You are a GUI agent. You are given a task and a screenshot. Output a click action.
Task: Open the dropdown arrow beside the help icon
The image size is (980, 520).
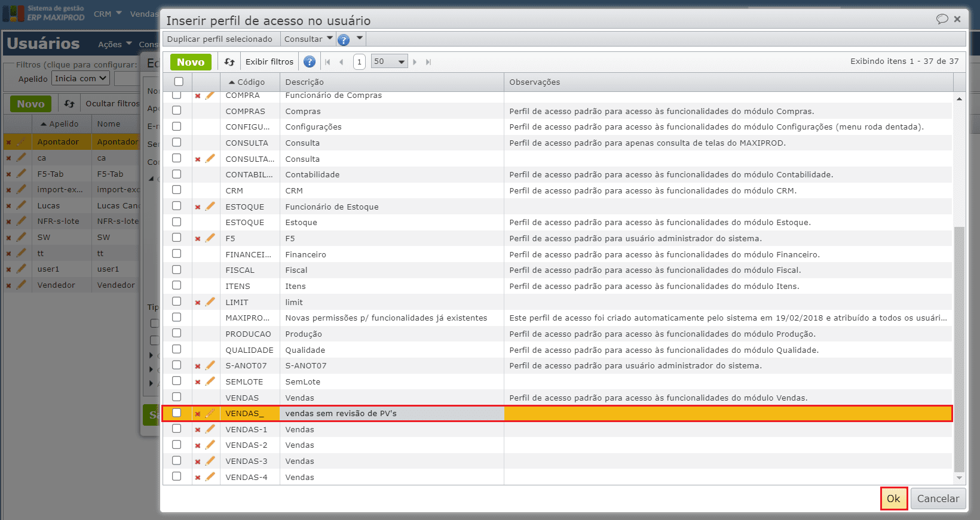tap(360, 38)
